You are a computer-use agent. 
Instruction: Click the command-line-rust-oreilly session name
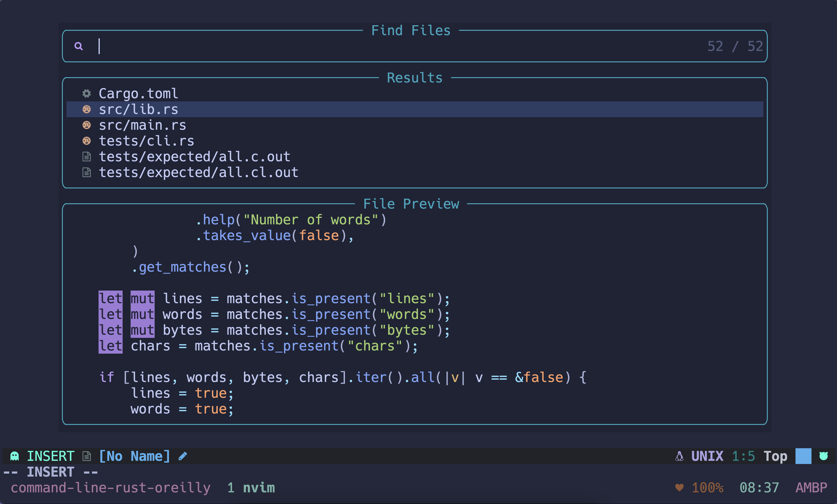[110, 488]
